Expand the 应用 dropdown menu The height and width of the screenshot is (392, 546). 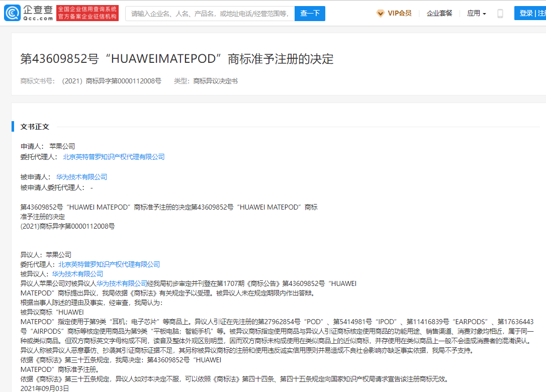pyautogui.click(x=476, y=13)
